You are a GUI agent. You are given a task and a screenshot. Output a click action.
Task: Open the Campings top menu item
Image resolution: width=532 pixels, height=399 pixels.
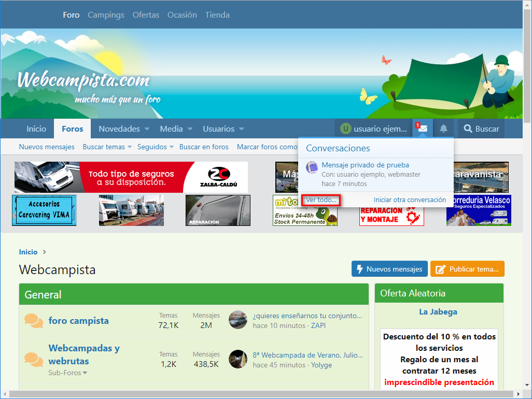(106, 15)
